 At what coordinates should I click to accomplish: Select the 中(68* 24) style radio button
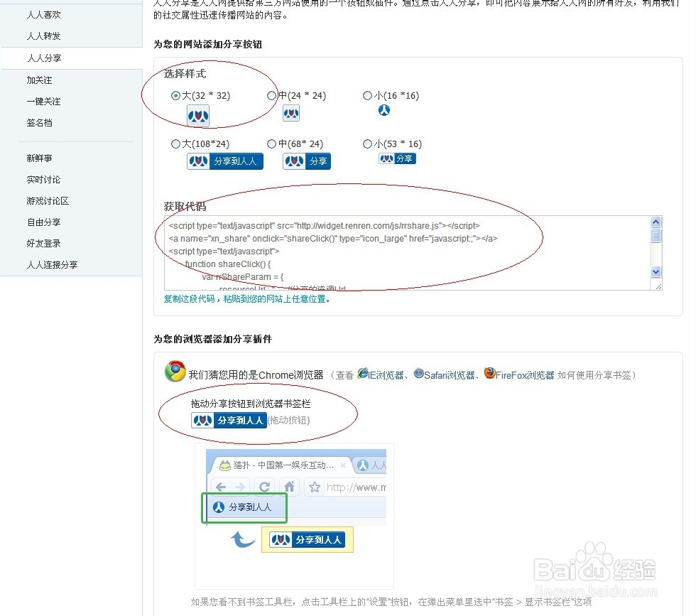(x=271, y=144)
